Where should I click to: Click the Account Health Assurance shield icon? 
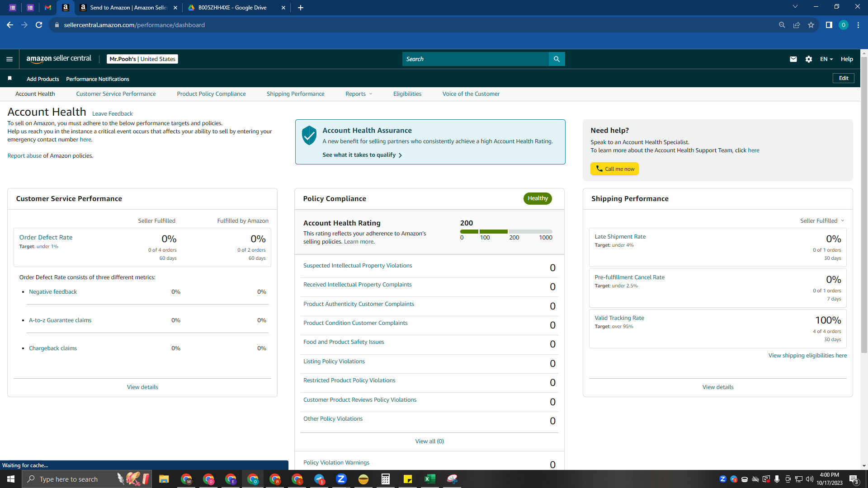[x=309, y=135]
